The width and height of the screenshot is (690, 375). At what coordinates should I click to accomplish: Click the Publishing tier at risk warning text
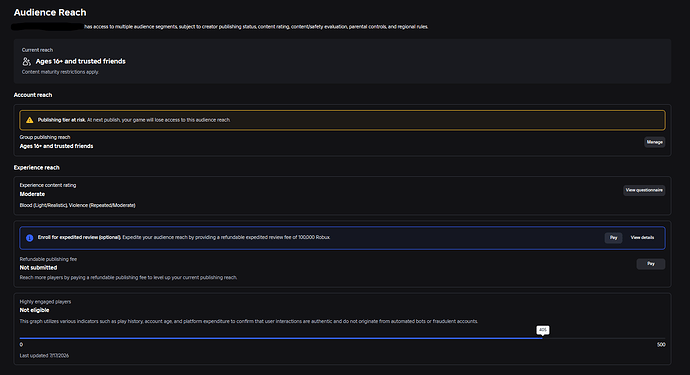[x=134, y=120]
